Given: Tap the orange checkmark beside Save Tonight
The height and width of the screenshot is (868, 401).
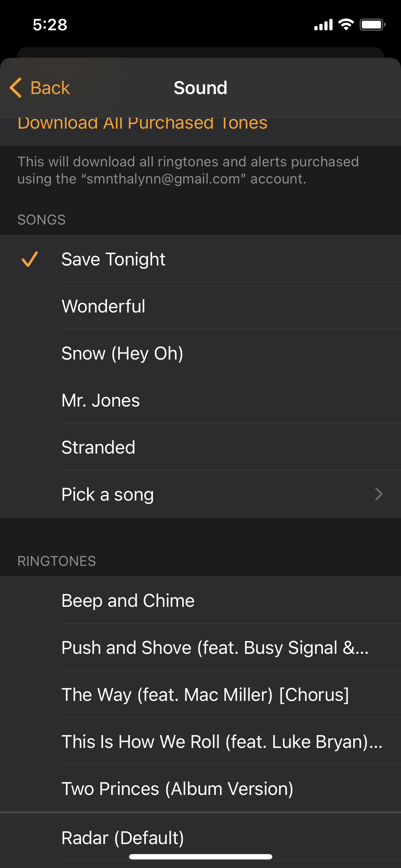Looking at the screenshot, I should (x=30, y=259).
